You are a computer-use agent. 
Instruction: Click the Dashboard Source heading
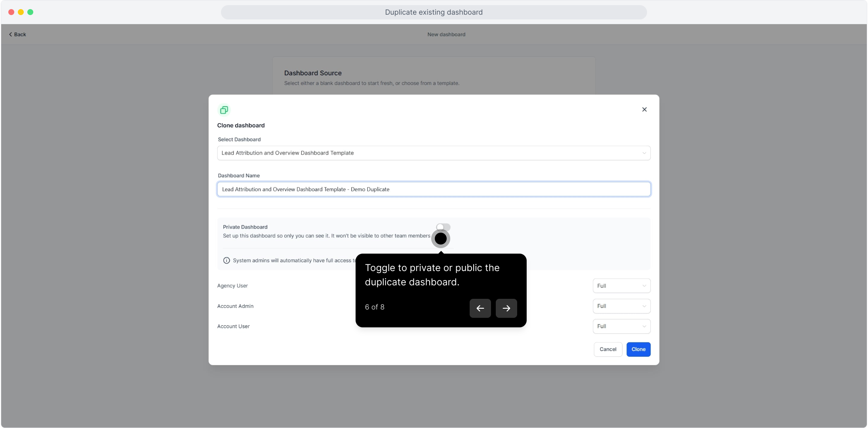pyautogui.click(x=313, y=73)
